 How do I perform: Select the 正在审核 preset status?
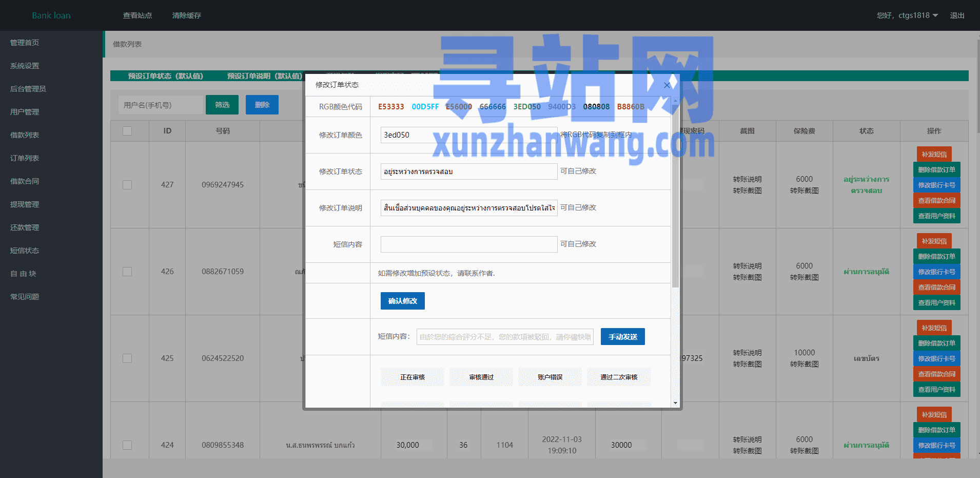pos(413,377)
